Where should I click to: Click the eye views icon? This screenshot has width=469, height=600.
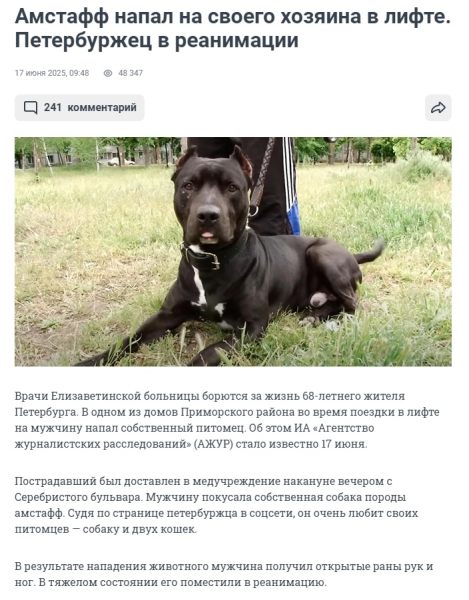[108, 73]
